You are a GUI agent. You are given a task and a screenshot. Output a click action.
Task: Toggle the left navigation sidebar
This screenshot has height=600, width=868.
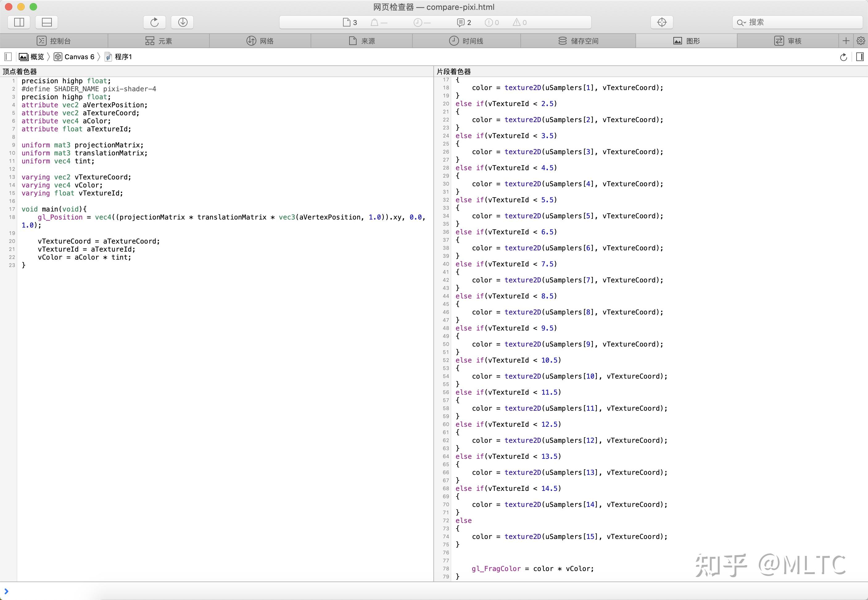8,57
